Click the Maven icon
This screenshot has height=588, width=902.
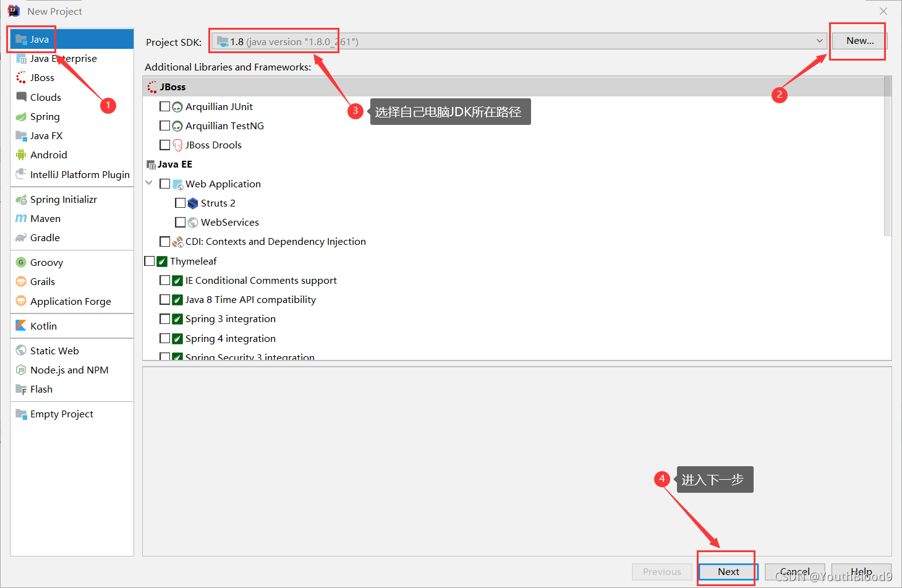pos(21,219)
